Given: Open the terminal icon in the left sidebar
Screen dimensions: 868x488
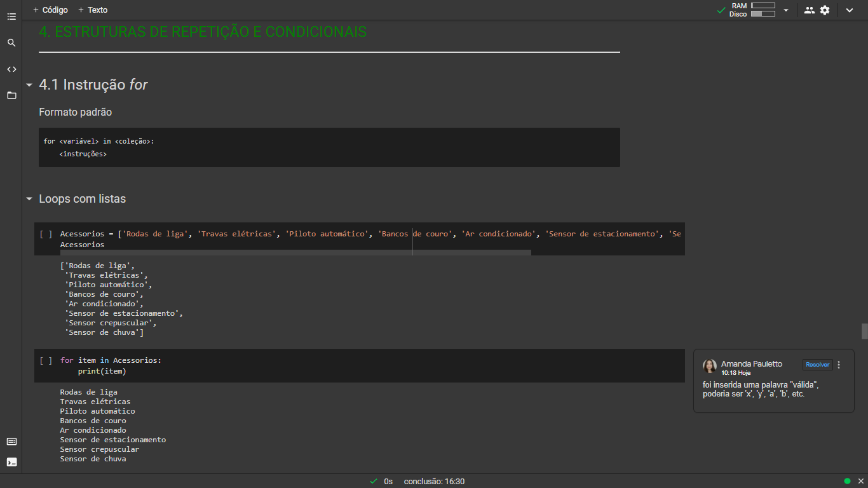Looking at the screenshot, I should point(11,462).
